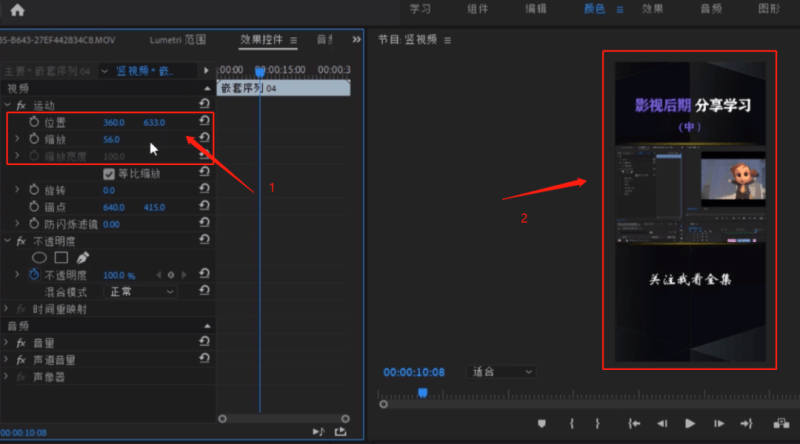Select the Lumetri 范围 panel tab

(178, 40)
